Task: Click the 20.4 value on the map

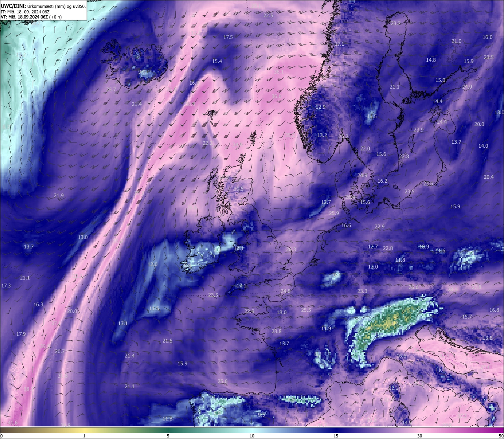Action: pyautogui.click(x=489, y=177)
